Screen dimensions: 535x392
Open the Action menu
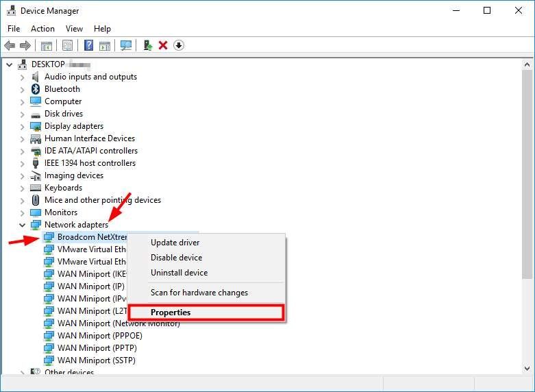coord(42,29)
